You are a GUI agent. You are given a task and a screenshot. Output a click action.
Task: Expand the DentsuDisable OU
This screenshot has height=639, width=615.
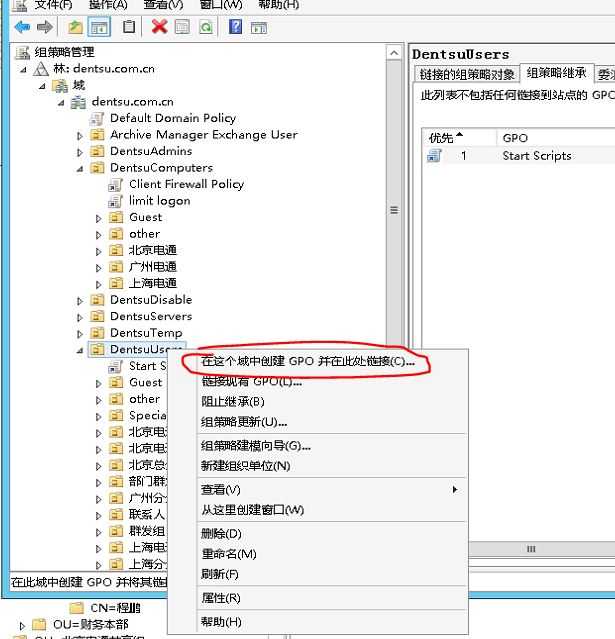click(x=80, y=301)
